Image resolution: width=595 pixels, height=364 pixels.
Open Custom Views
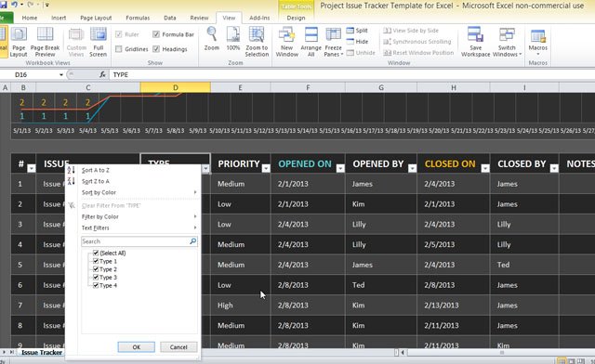76,42
